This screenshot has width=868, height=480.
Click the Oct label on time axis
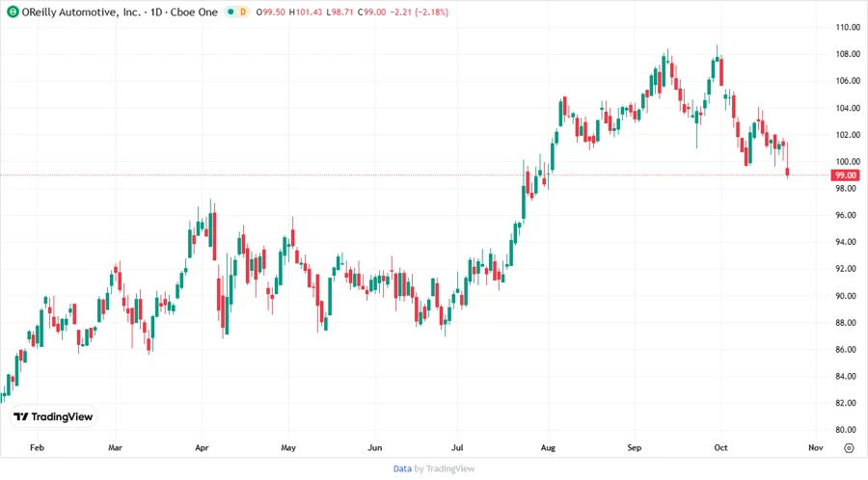pos(720,447)
